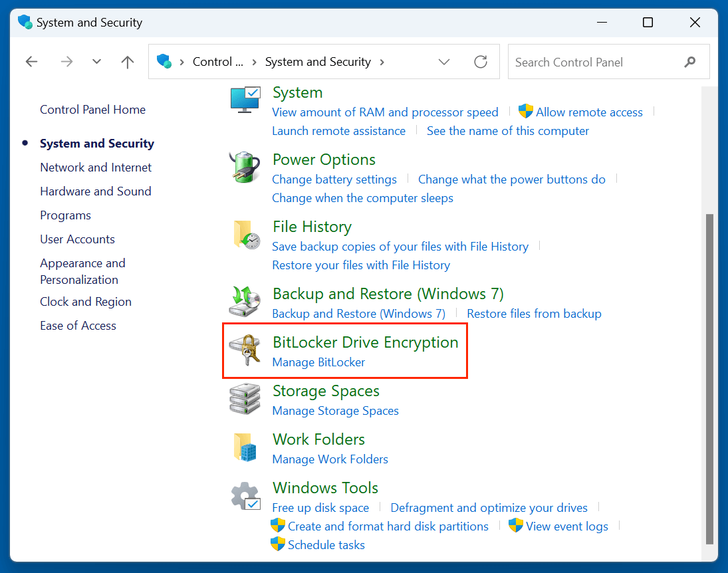This screenshot has height=573, width=728.
Task: Click the Search Control Panel field
Action: click(x=595, y=62)
